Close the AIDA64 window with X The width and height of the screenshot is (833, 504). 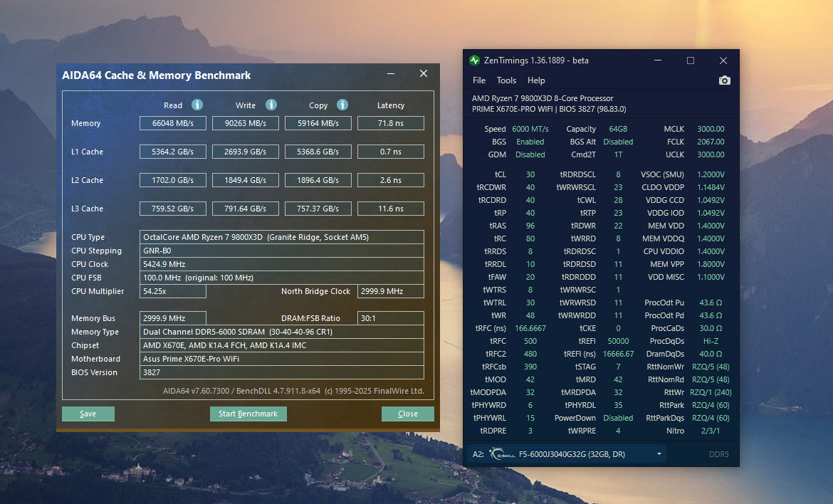click(x=424, y=73)
